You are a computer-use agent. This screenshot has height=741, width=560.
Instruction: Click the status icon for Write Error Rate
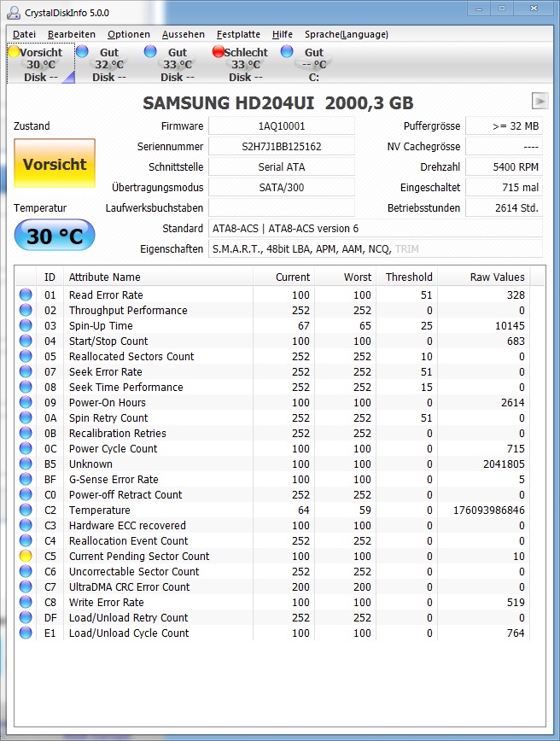pos(26,602)
